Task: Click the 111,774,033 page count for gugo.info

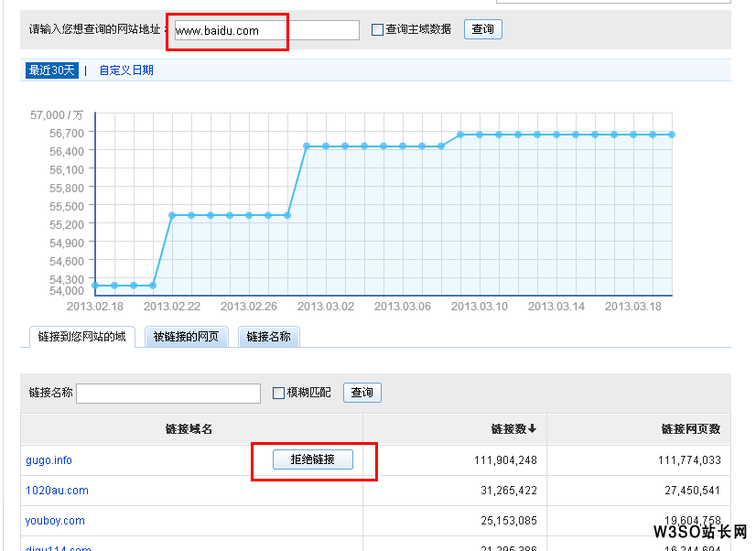Action: coord(689,460)
